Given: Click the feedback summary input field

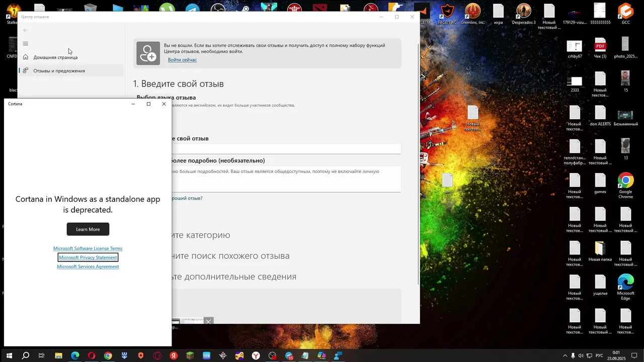Looking at the screenshot, I should tap(286, 149).
